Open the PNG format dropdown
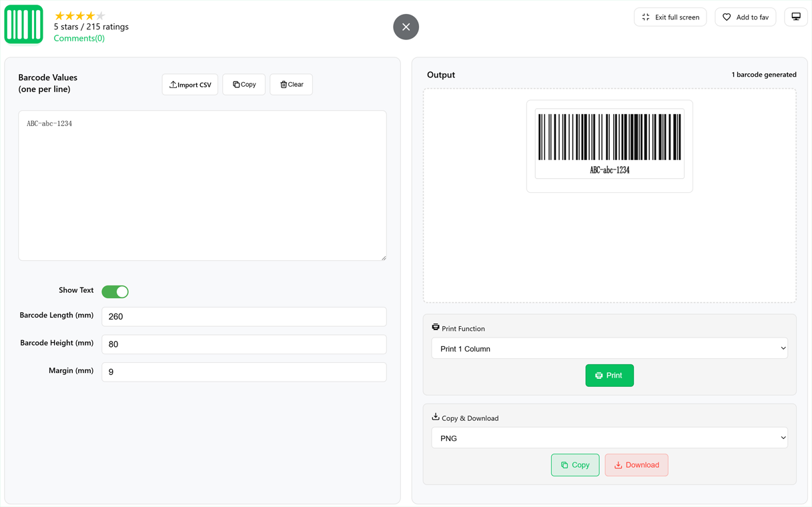Image resolution: width=812 pixels, height=507 pixels. pyautogui.click(x=610, y=438)
